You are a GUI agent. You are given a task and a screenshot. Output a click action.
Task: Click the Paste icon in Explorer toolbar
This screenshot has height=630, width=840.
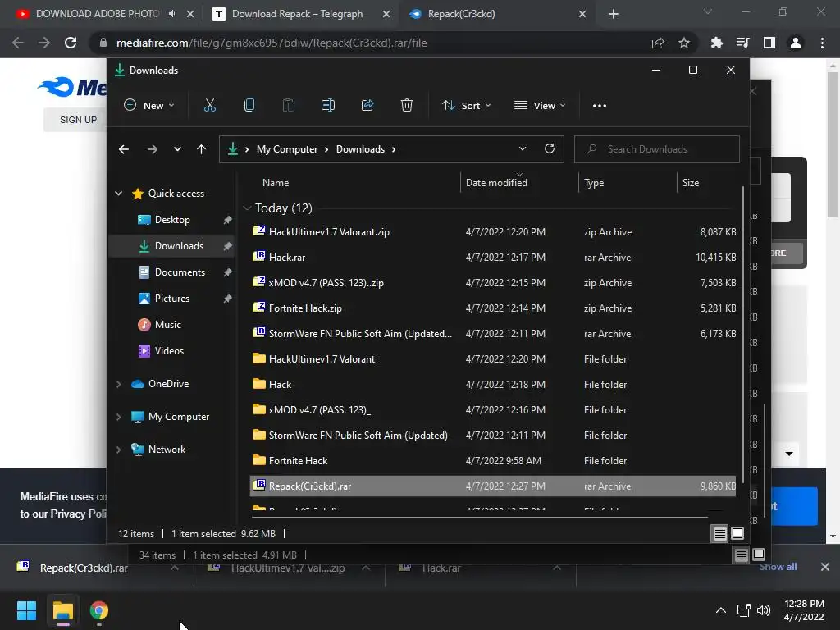[x=288, y=106]
